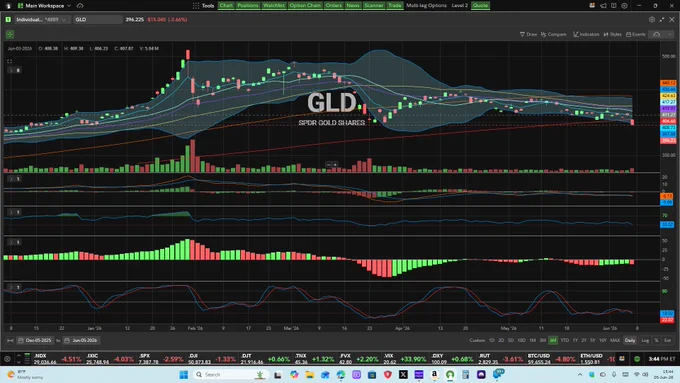Screen dimensions: 680x383
Task: Expand the cloud save dropdown arrow
Action: coord(670,34)
